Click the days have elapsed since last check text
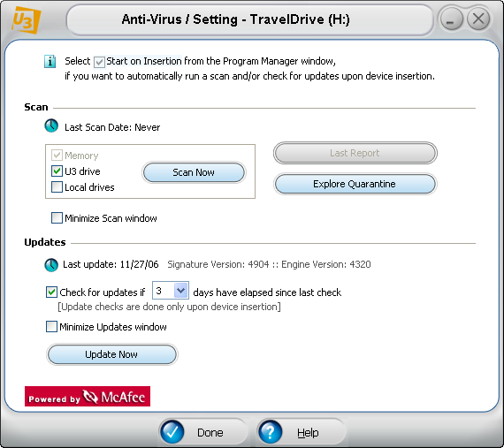Viewport: 504px width, 448px height. (267, 292)
